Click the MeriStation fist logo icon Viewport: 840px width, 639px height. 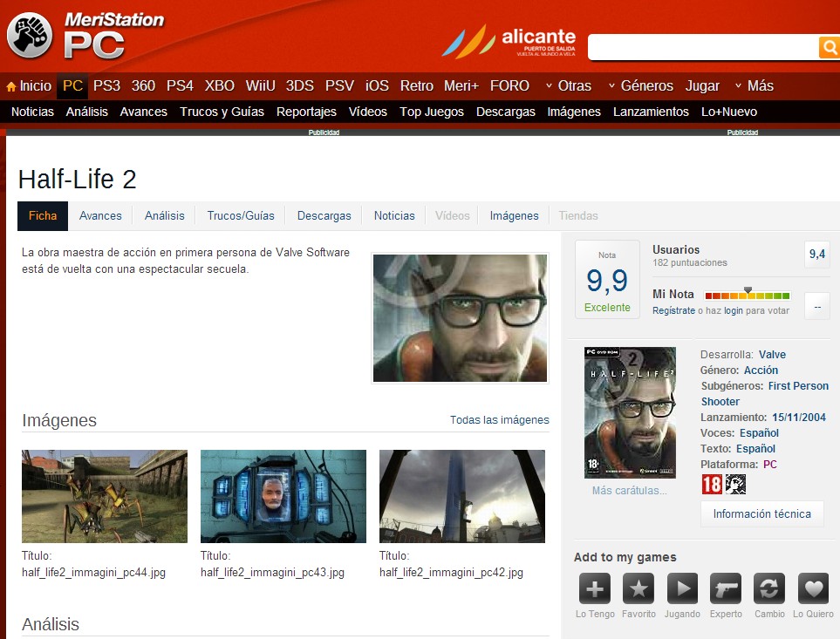[x=30, y=35]
